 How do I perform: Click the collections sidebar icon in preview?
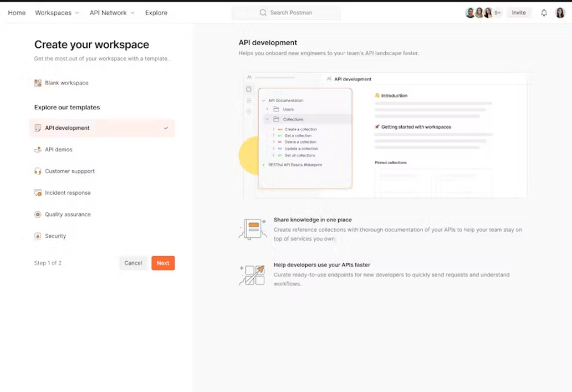click(249, 89)
